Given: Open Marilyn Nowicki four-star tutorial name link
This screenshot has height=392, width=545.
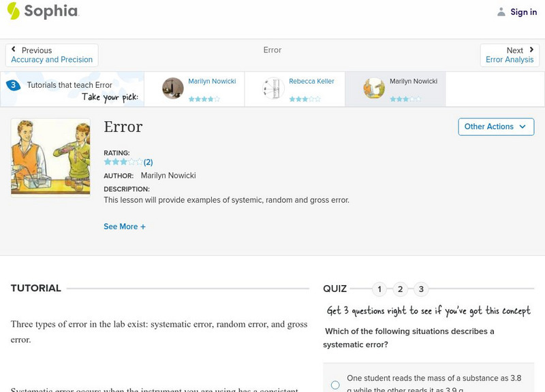Looking at the screenshot, I should coord(212,81).
